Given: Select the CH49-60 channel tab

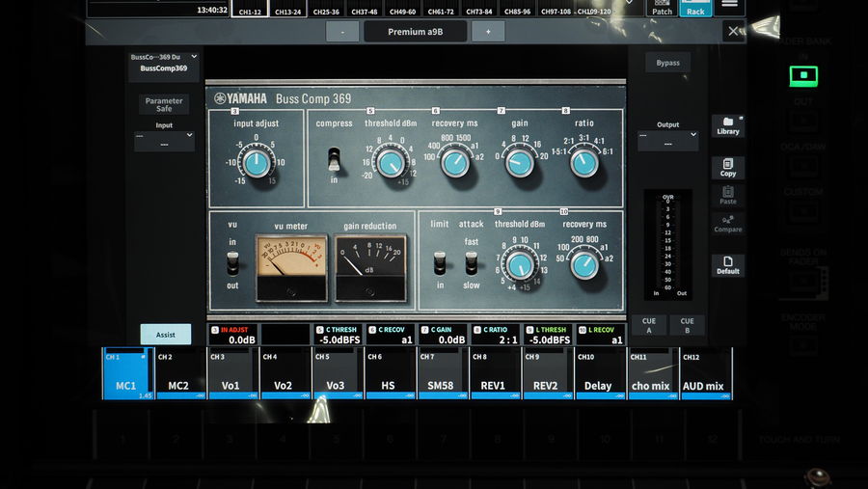Looking at the screenshot, I should tap(403, 12).
